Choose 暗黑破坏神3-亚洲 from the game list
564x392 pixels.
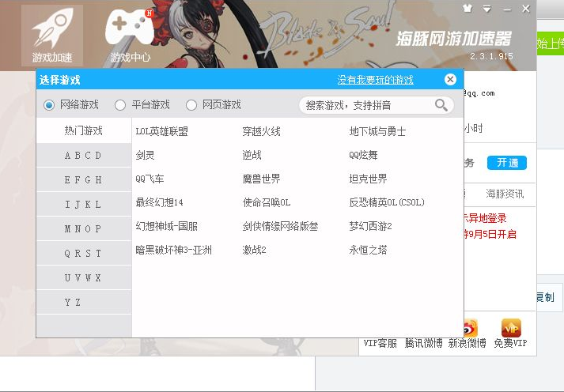[173, 250]
